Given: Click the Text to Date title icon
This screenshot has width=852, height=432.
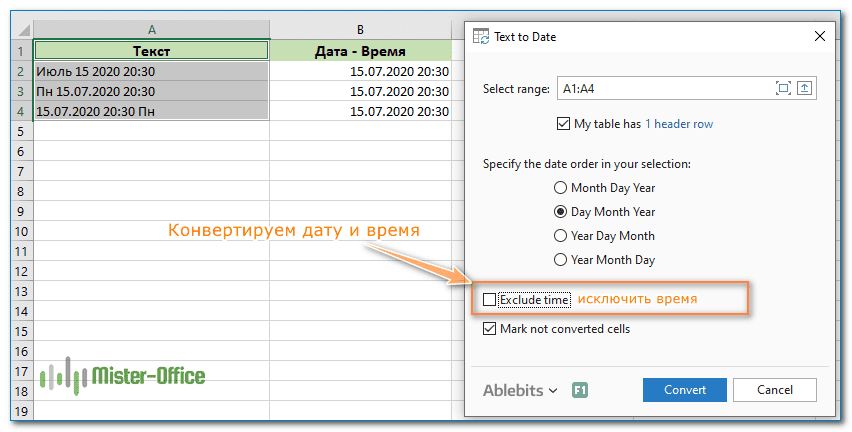Looking at the screenshot, I should pos(481,36).
